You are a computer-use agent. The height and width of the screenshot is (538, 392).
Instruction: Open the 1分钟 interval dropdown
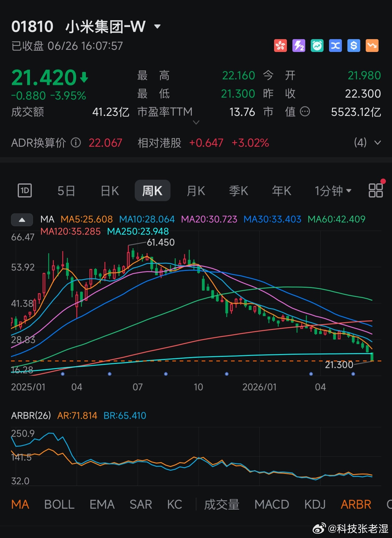click(x=333, y=191)
